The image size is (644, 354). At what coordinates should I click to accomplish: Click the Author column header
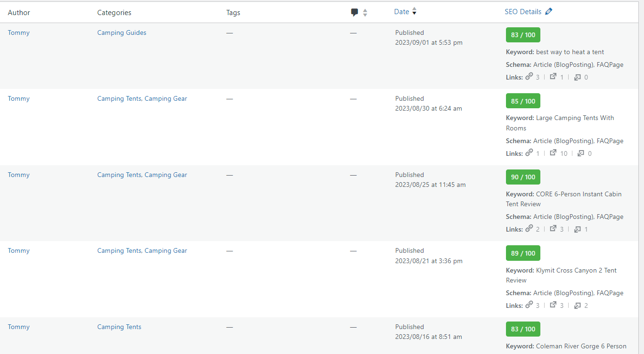coord(19,12)
